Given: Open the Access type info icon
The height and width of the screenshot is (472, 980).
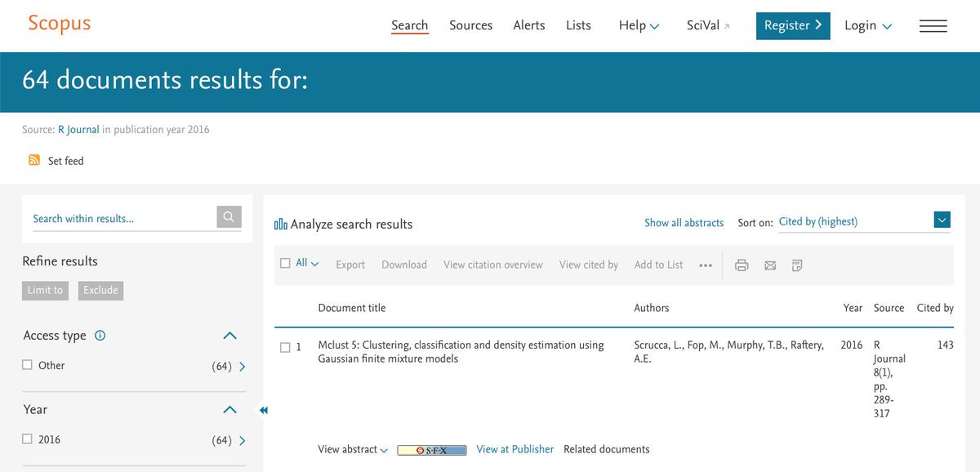Looking at the screenshot, I should tap(101, 335).
